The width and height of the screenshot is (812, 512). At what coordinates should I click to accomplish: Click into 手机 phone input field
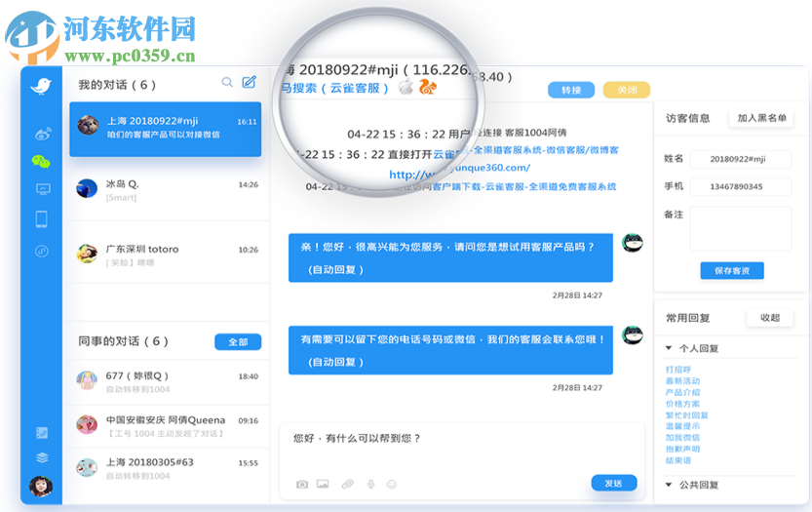pos(741,186)
